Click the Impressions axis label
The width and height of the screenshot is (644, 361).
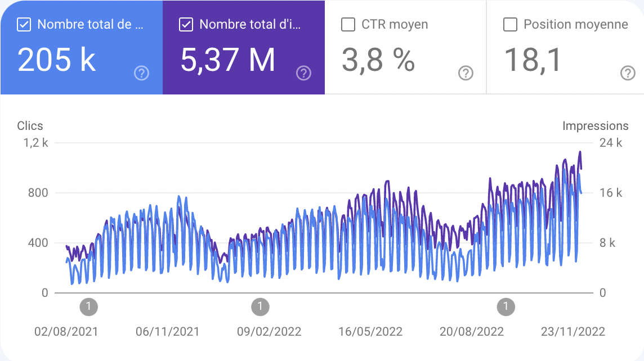(595, 126)
